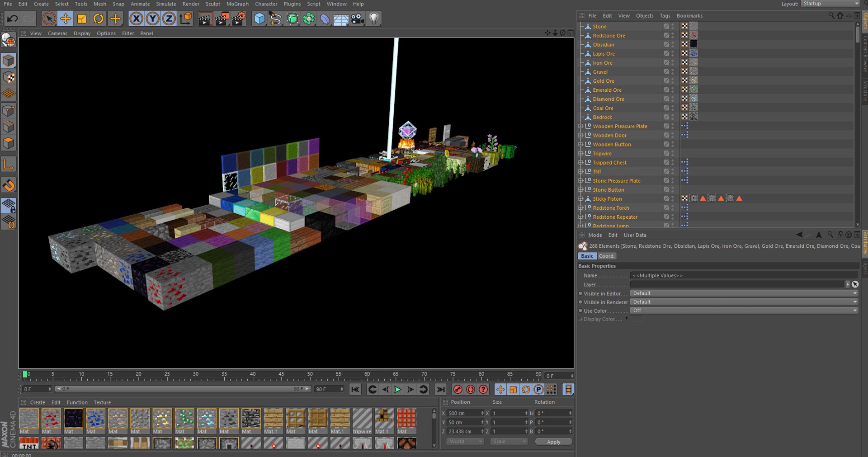Click the Basic tab button

587,256
